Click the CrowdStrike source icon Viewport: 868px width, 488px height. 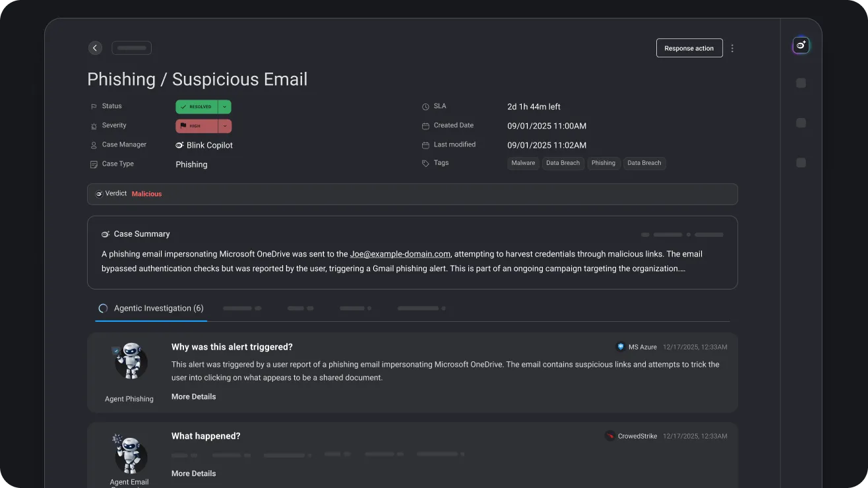(610, 436)
